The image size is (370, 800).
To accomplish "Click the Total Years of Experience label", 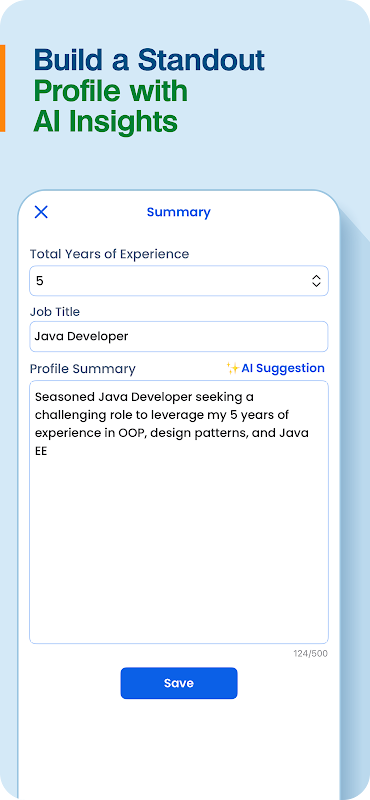I will (109, 254).
